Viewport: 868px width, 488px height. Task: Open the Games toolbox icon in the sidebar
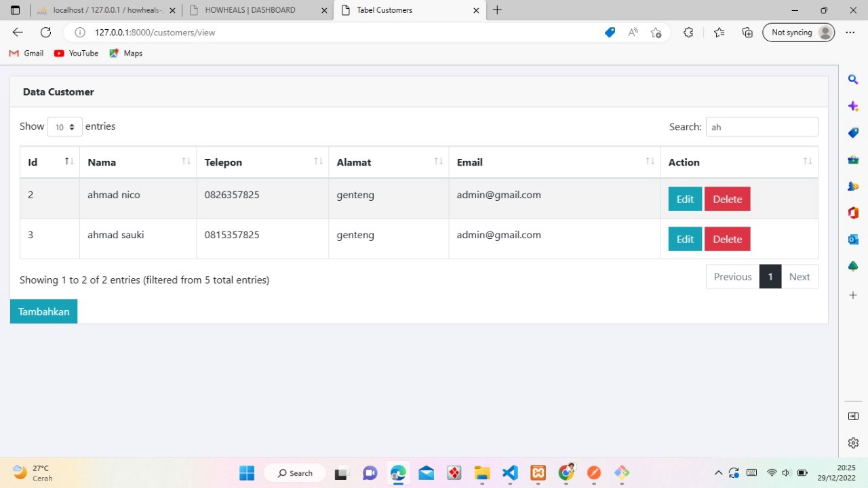[853, 159]
